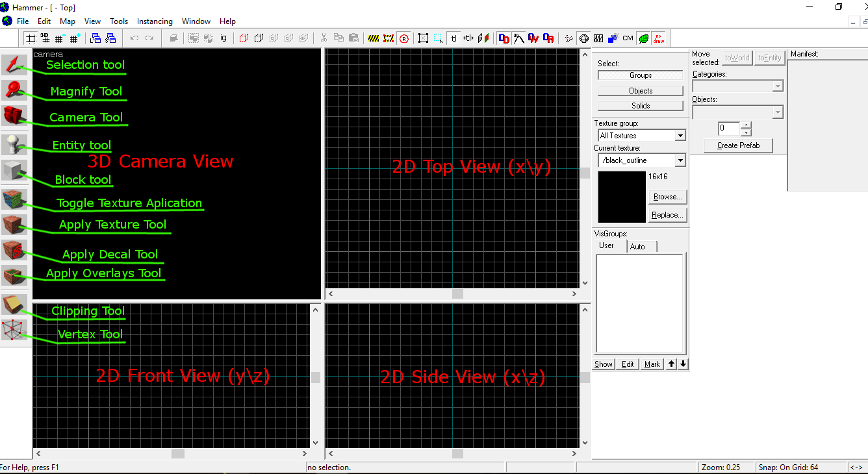The image size is (868, 474).
Task: Set selection mode to Solids
Action: click(x=641, y=106)
